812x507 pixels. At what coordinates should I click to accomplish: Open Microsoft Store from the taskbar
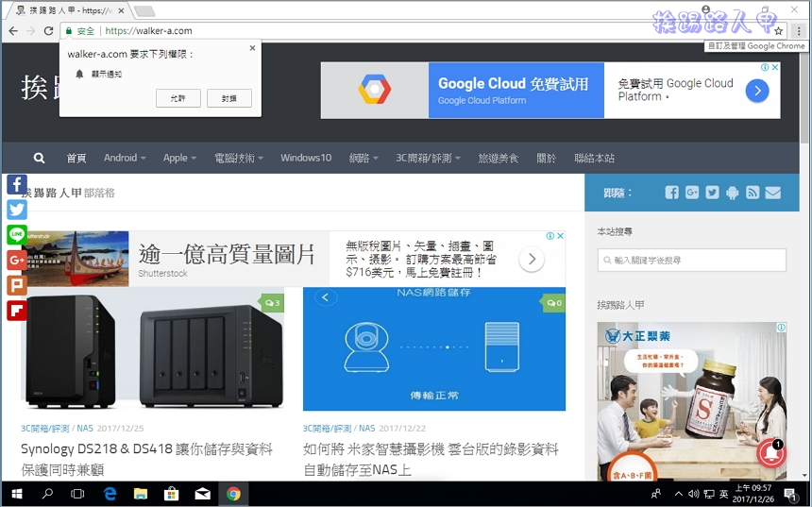click(x=172, y=494)
